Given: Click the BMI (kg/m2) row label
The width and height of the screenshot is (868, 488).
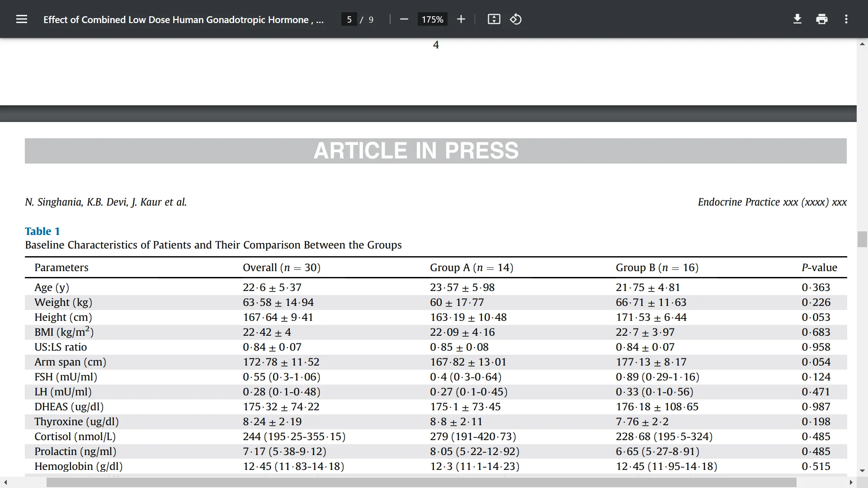Looking at the screenshot, I should 64,332.
